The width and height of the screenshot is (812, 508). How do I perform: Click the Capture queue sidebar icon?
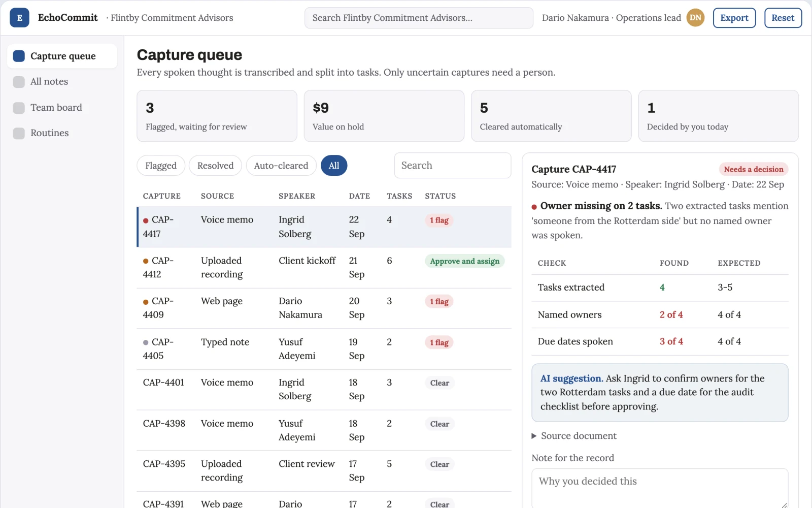[x=19, y=56]
